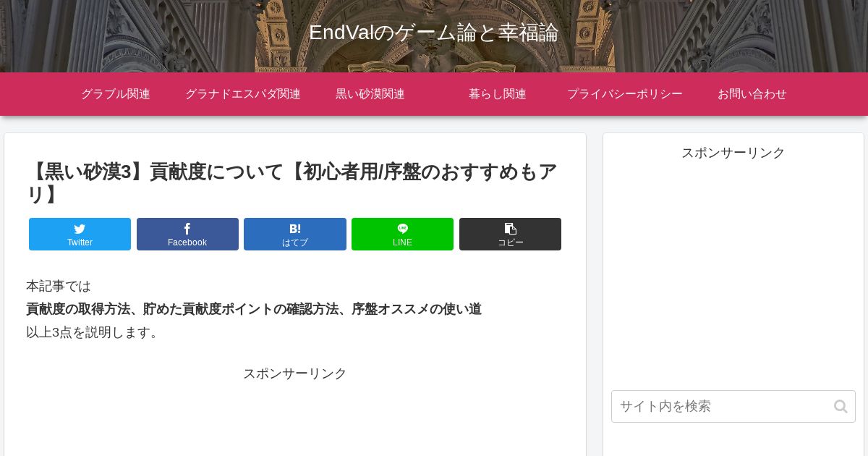Open site title EndValのゲーム論と幸福論
The image size is (868, 456).
[434, 33]
